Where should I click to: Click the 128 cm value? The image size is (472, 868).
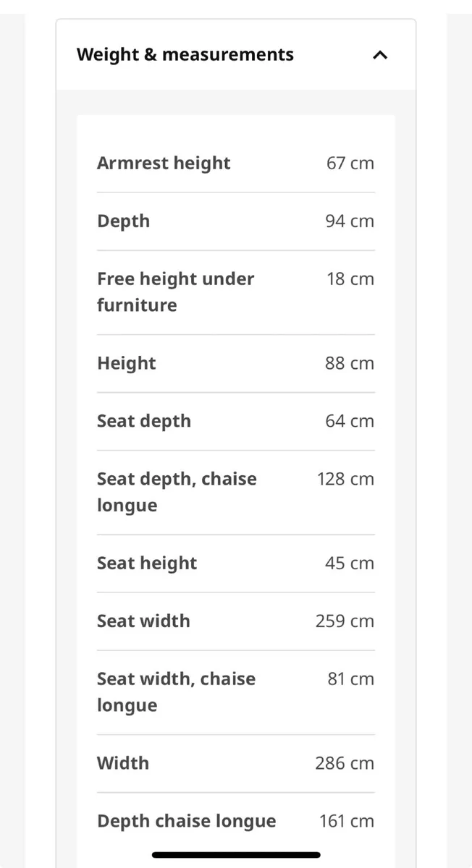click(x=345, y=479)
